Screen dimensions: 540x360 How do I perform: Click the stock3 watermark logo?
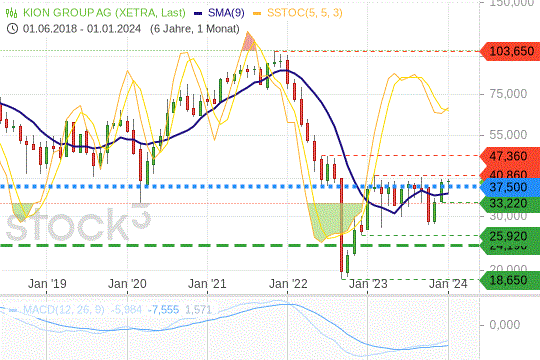pyautogui.click(x=79, y=223)
